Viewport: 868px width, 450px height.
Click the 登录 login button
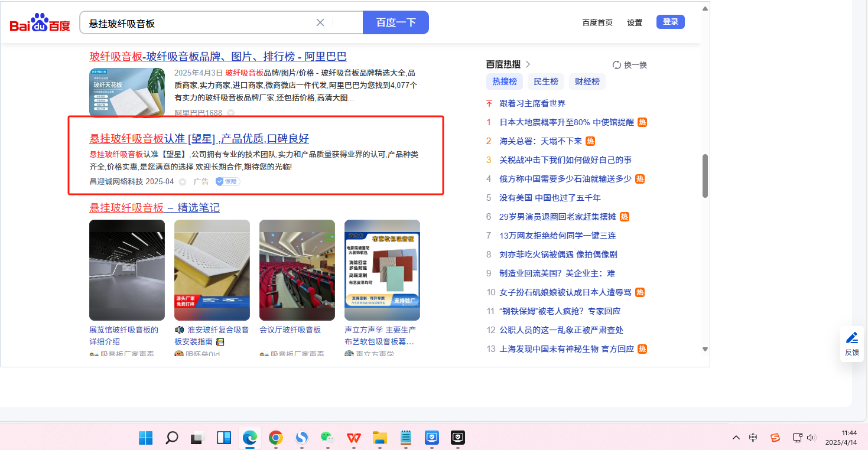pos(670,22)
